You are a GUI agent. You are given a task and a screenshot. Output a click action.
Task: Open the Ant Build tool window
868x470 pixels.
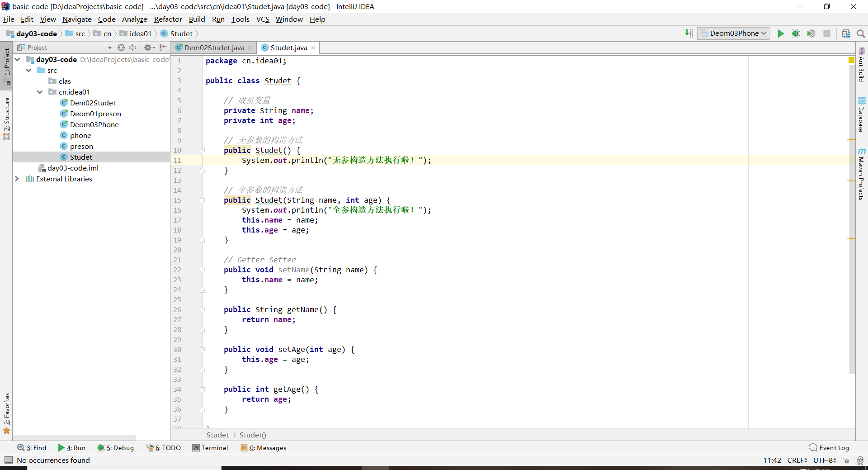[x=862, y=65]
